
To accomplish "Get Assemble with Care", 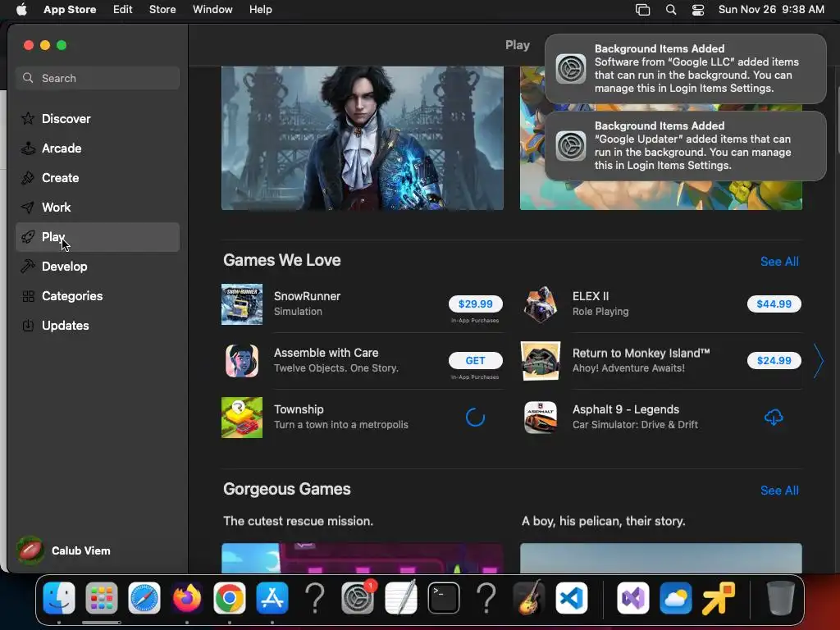I will click(475, 361).
